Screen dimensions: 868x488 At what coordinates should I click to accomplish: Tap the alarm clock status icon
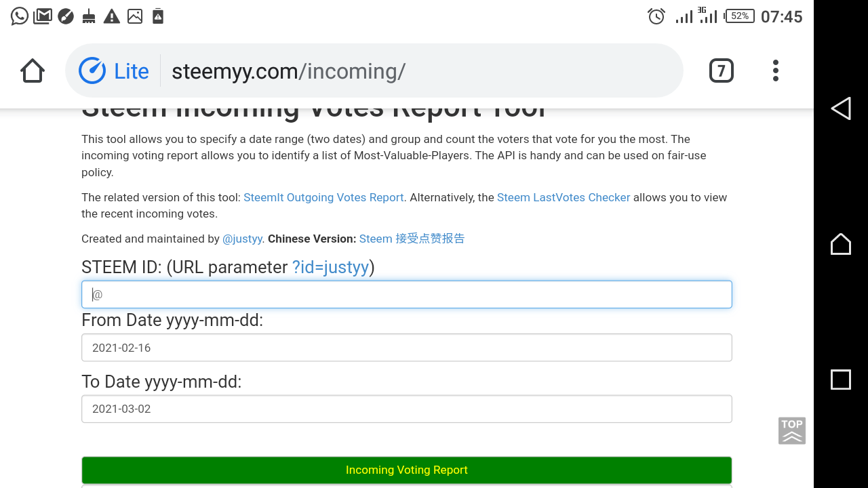(x=656, y=16)
